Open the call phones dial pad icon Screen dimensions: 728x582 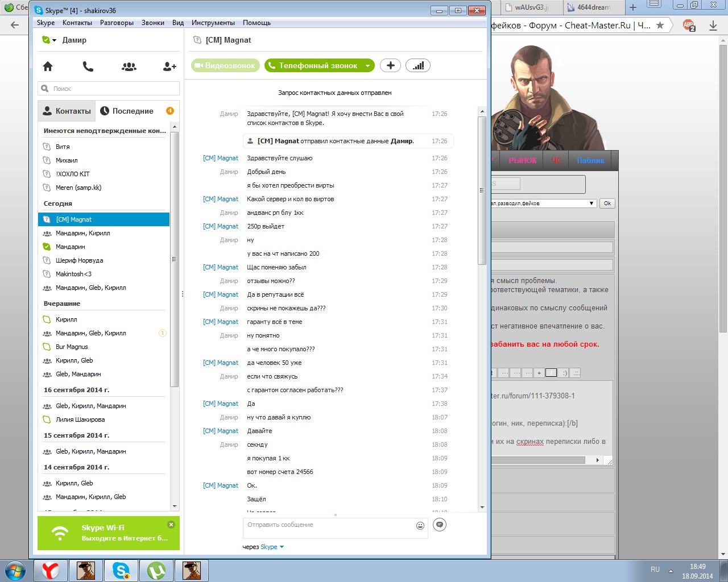[88, 66]
